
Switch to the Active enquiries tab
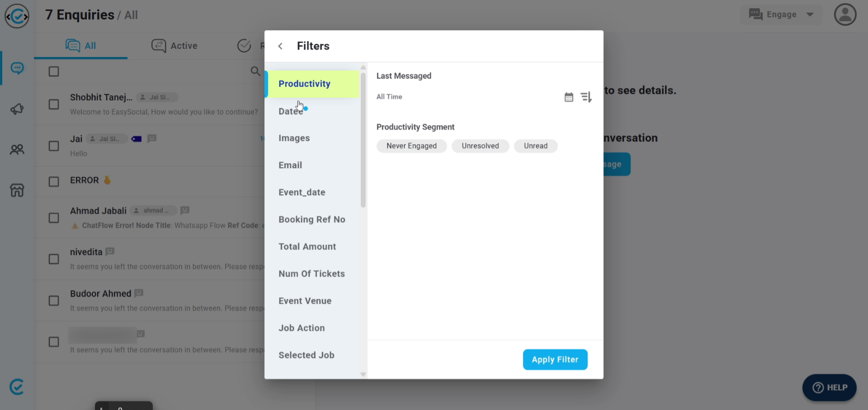coord(175,46)
